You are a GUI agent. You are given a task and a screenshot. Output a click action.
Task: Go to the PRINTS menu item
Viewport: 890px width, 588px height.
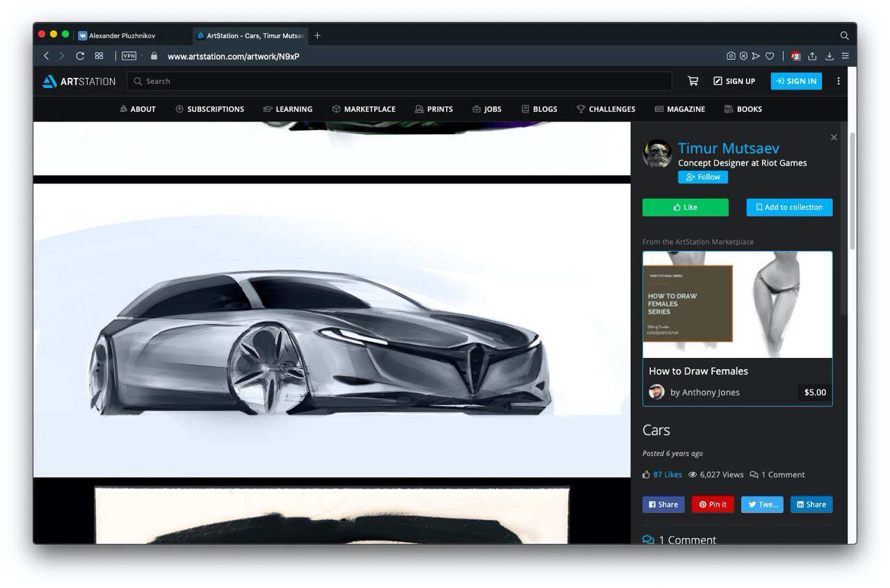(434, 109)
